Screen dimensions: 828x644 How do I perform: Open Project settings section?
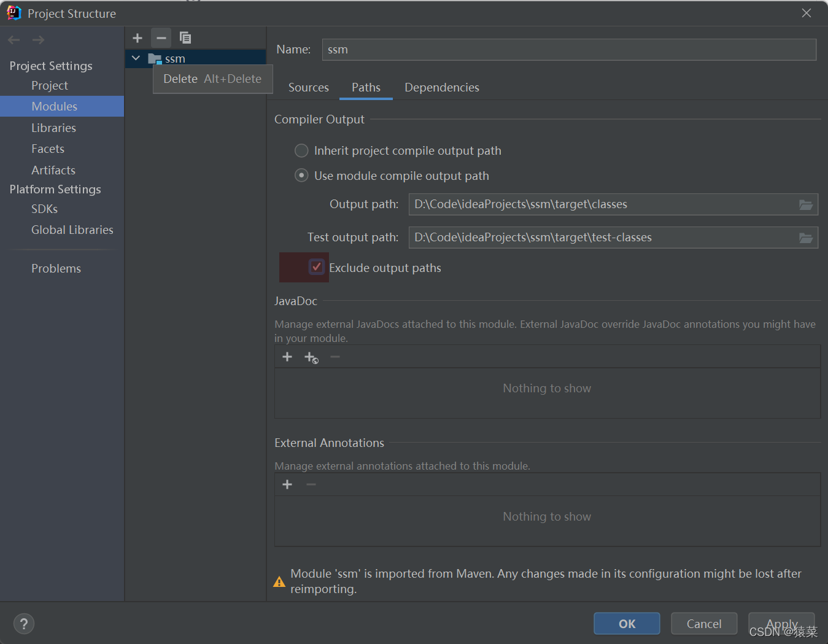pyautogui.click(x=50, y=85)
